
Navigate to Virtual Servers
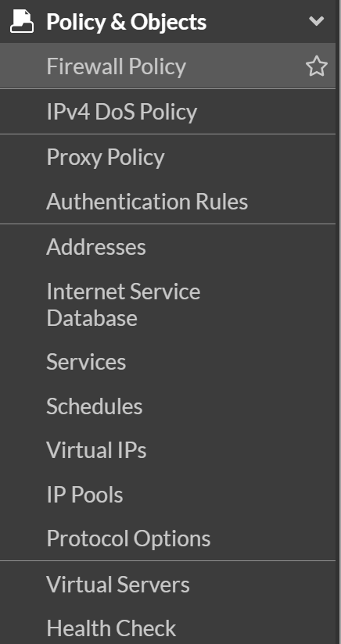(x=167, y=584)
